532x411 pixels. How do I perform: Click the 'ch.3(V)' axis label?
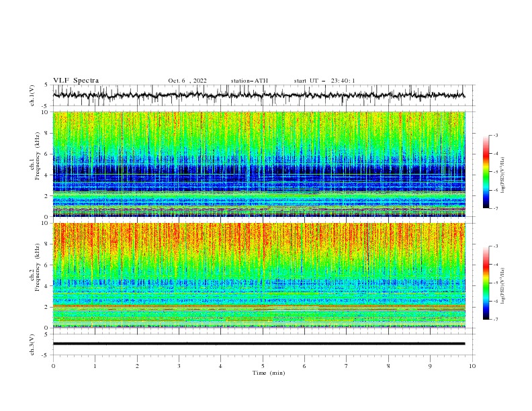coord(32,345)
